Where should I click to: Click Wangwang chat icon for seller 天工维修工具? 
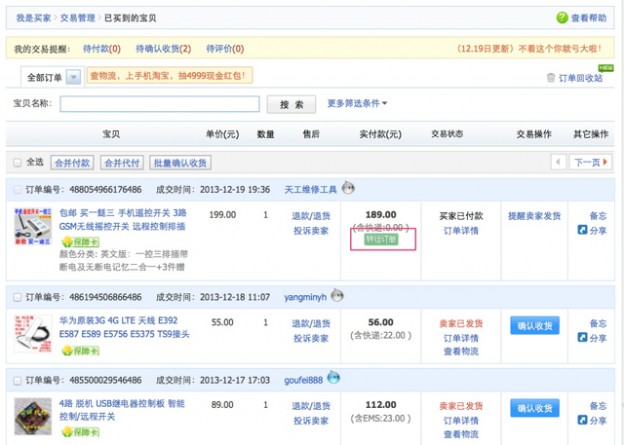tap(348, 188)
